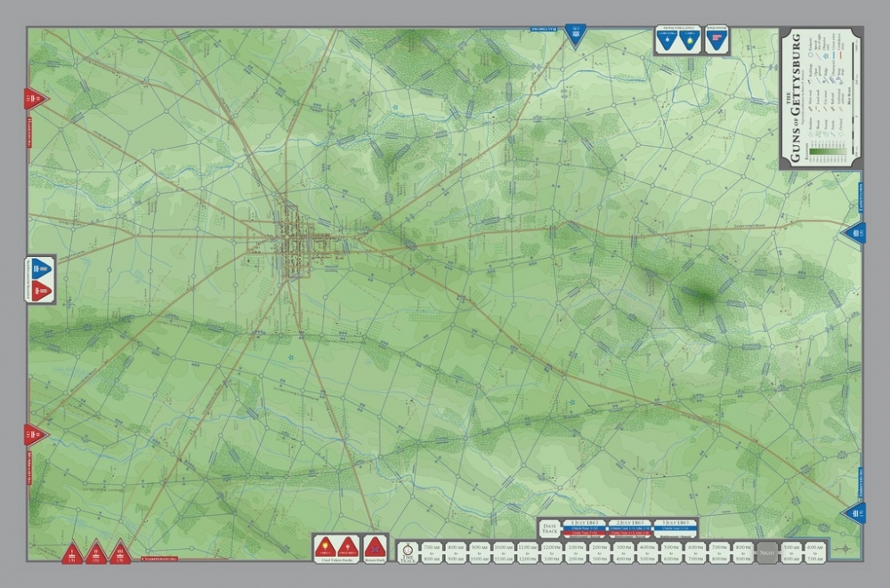
Task: Click the elevation gradient swatch in the legend
Action: 828,151
